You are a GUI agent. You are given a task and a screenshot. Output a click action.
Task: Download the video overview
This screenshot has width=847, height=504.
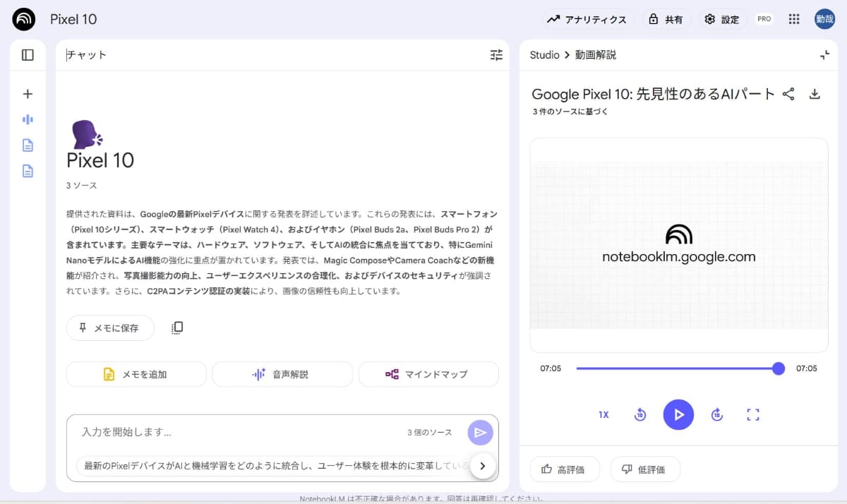point(815,94)
